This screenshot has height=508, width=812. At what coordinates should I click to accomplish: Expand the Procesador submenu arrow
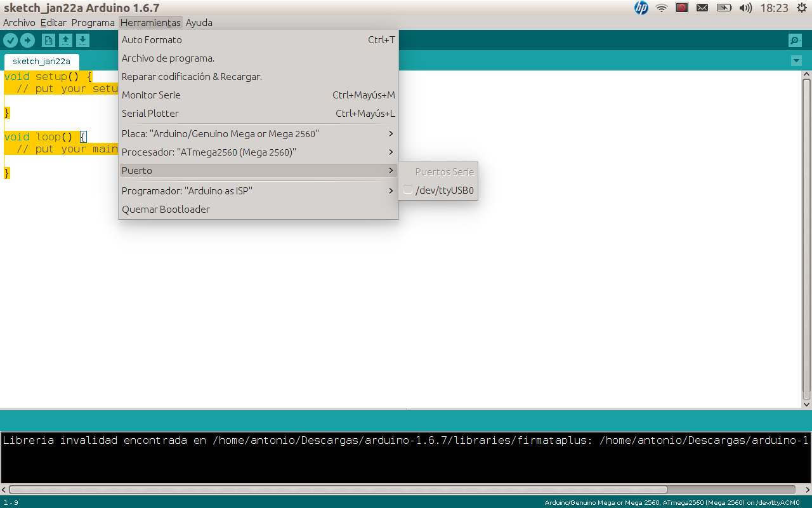[391, 152]
